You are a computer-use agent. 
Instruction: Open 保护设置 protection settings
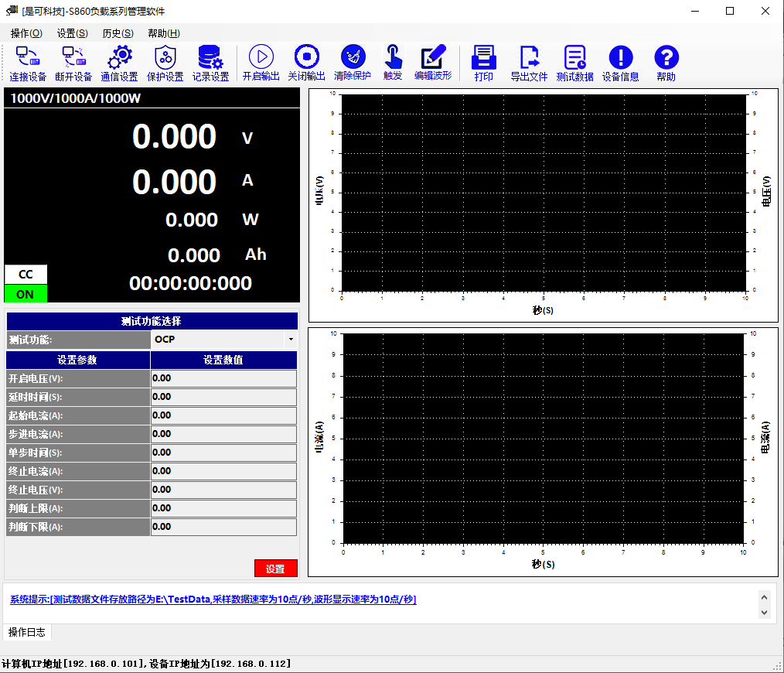(165, 63)
